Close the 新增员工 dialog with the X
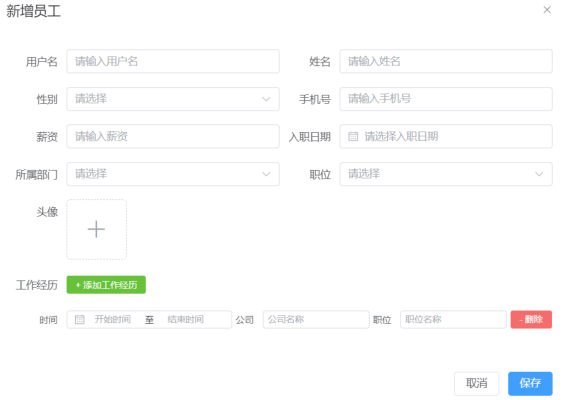The image size is (564, 400). (547, 10)
